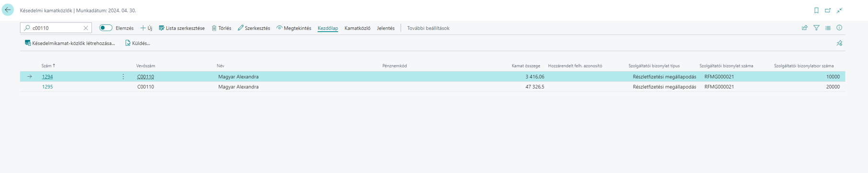
Task: Select the Kamat összege column header
Action: pos(526,66)
